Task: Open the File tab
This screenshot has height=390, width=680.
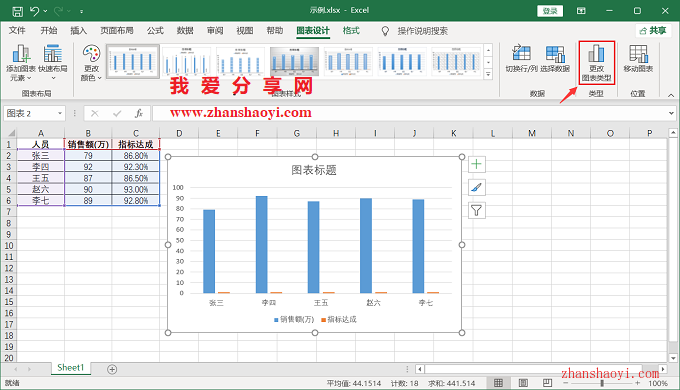Action: coord(17,30)
